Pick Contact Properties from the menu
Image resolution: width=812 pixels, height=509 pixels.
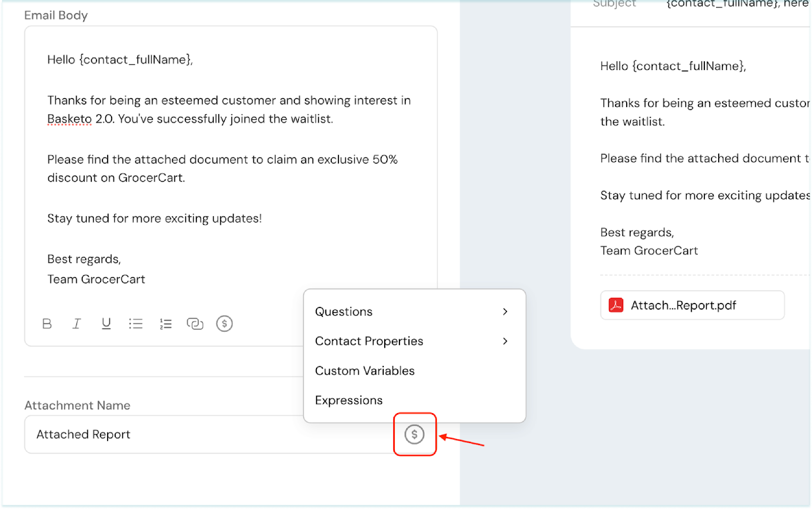[x=369, y=341]
